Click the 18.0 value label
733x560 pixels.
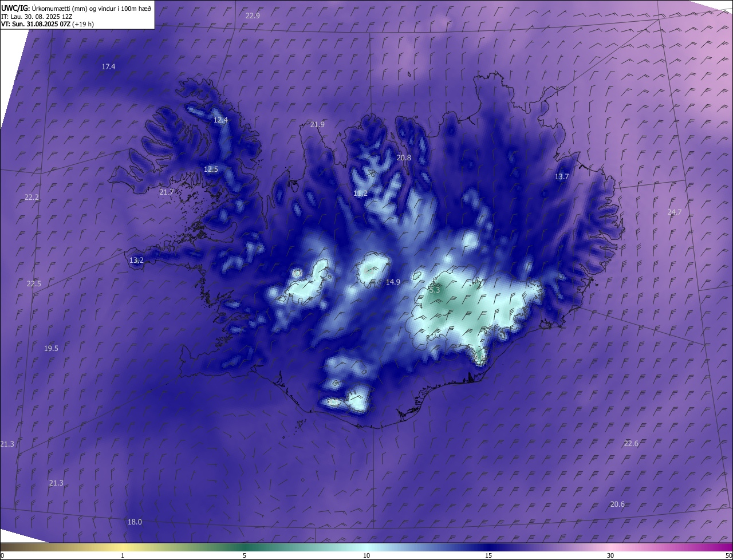135,522
